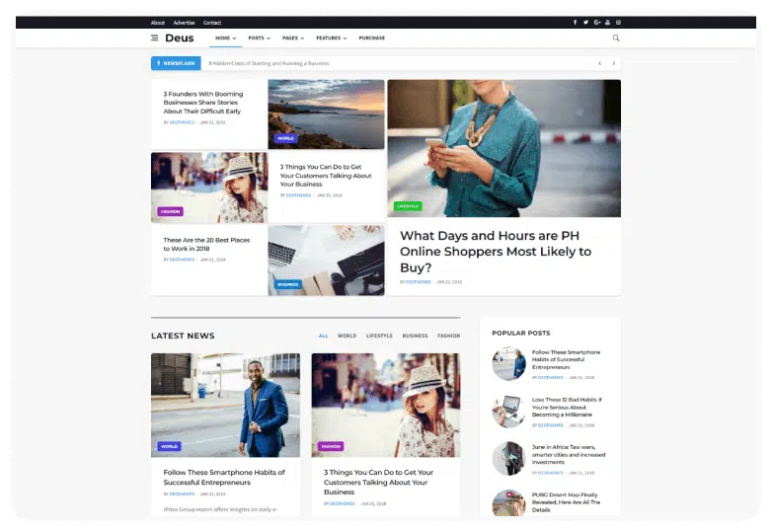The height and width of the screenshot is (532, 772).
Task: Open newsflash headline about hidden costs
Action: tap(269, 63)
